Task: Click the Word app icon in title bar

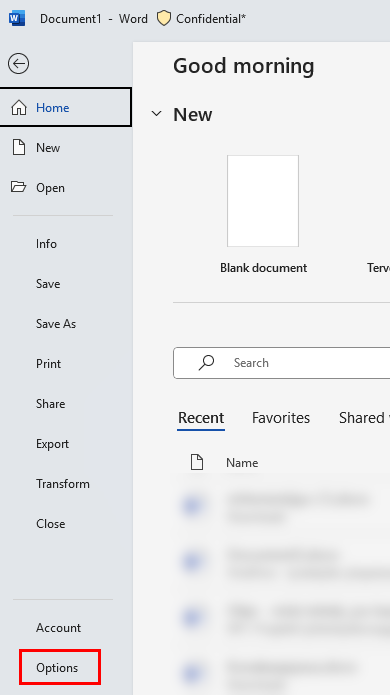Action: [17, 19]
